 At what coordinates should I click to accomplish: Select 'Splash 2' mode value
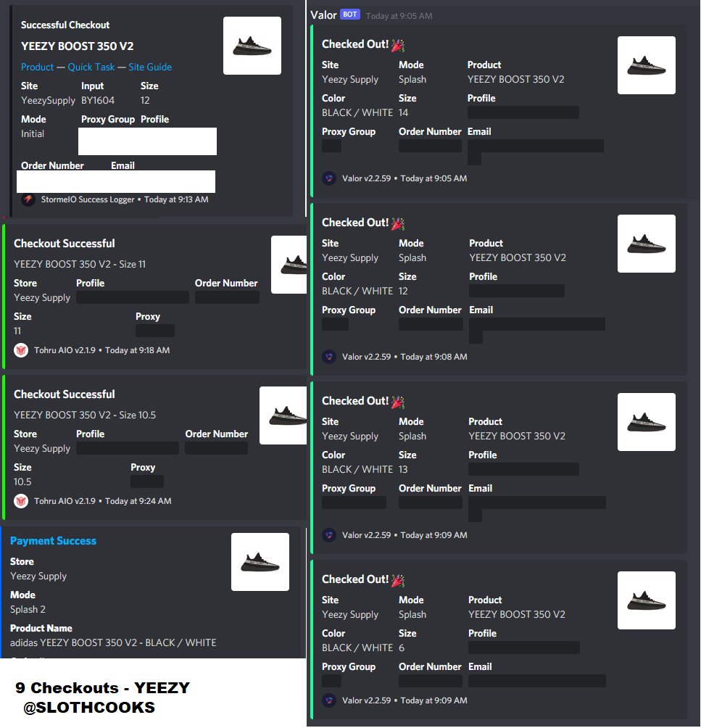click(x=28, y=609)
